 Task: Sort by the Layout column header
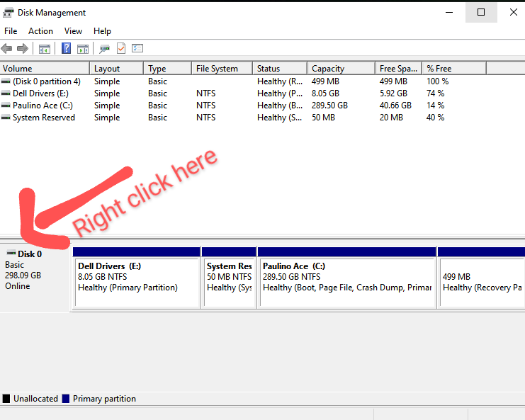tap(117, 69)
